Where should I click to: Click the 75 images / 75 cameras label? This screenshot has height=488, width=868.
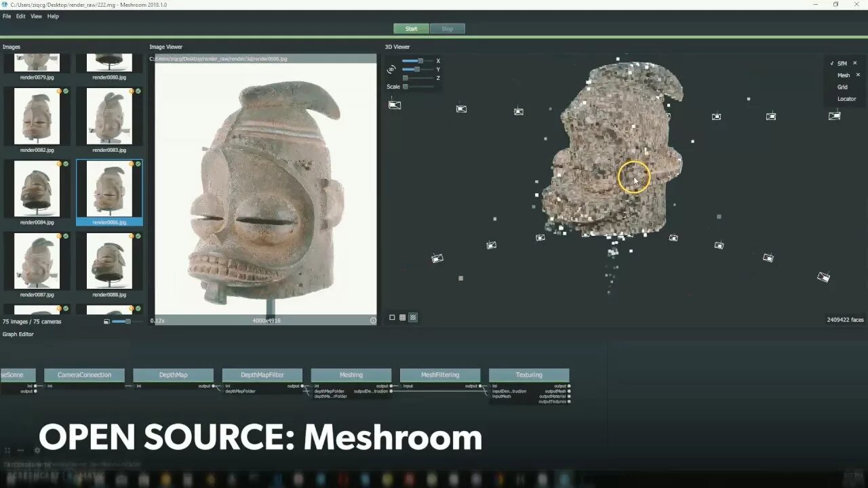point(32,321)
